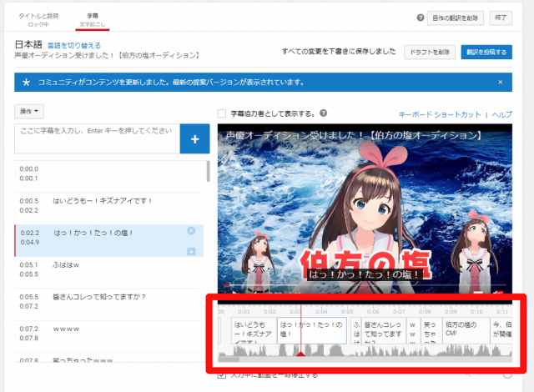The height and width of the screenshot is (392, 534).
Task: Click the help question mark icon near top
Action: pyautogui.click(x=421, y=18)
